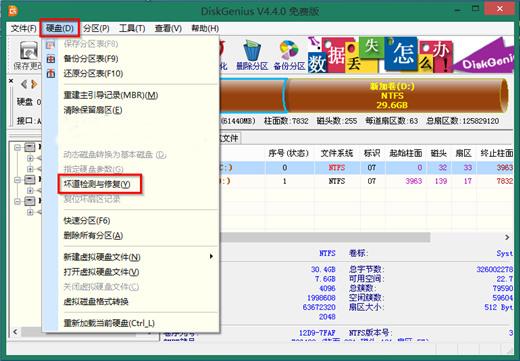520x361 pixels.
Task: Open the 文件(F) menu
Action: pyautogui.click(x=23, y=28)
